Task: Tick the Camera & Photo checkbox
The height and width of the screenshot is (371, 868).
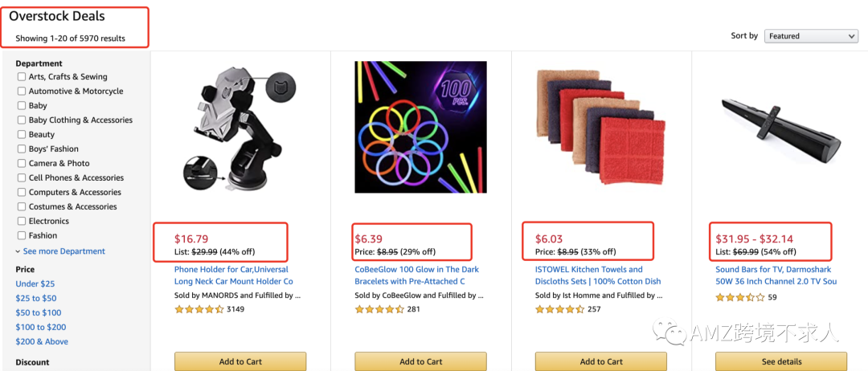Action: point(22,164)
